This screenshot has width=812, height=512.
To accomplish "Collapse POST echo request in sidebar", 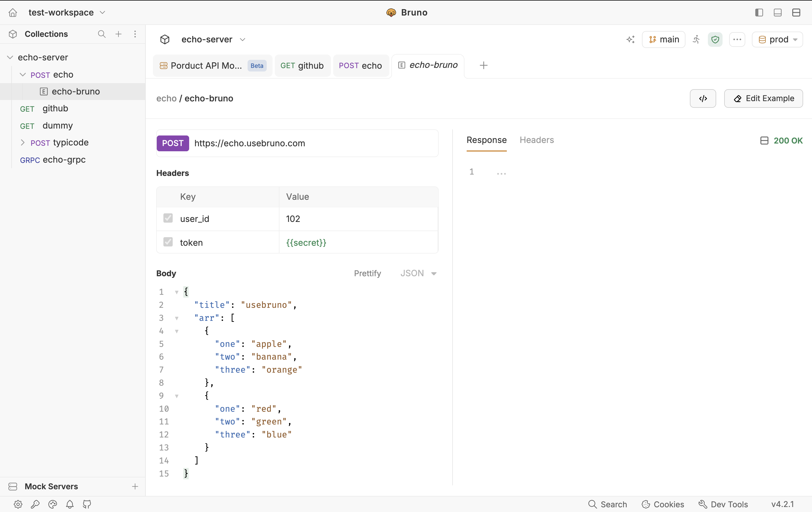I will coord(23,75).
